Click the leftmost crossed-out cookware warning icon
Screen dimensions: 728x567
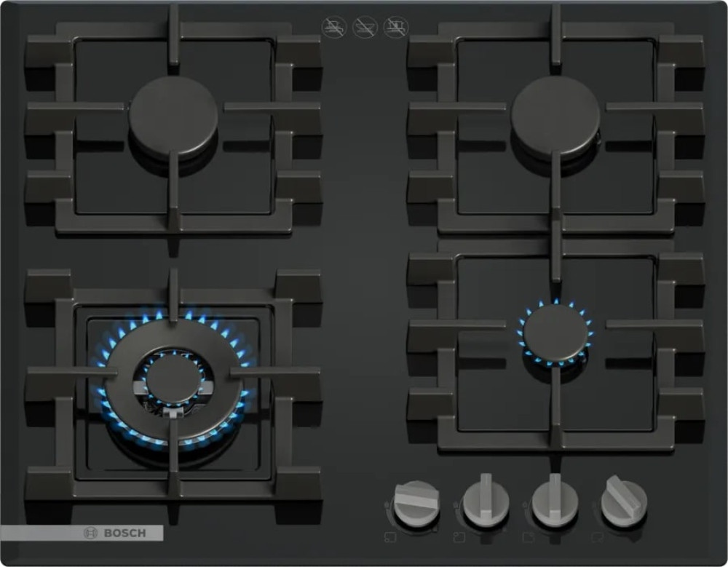point(333,28)
